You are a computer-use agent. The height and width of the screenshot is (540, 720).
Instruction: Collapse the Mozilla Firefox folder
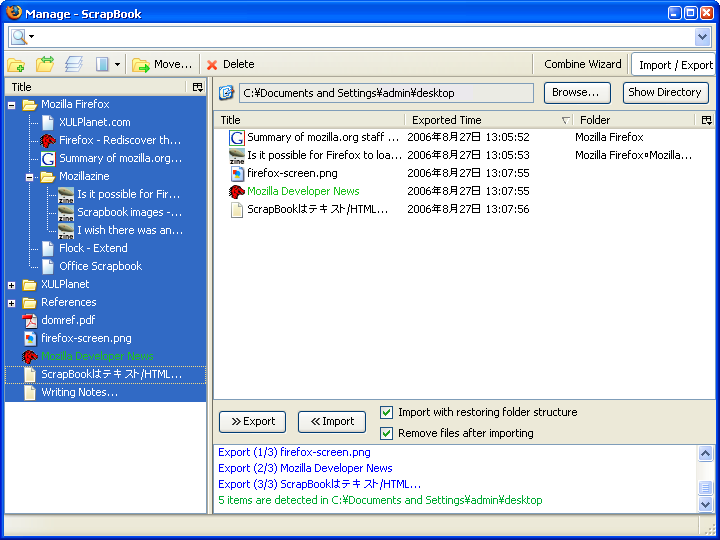pyautogui.click(x=12, y=105)
